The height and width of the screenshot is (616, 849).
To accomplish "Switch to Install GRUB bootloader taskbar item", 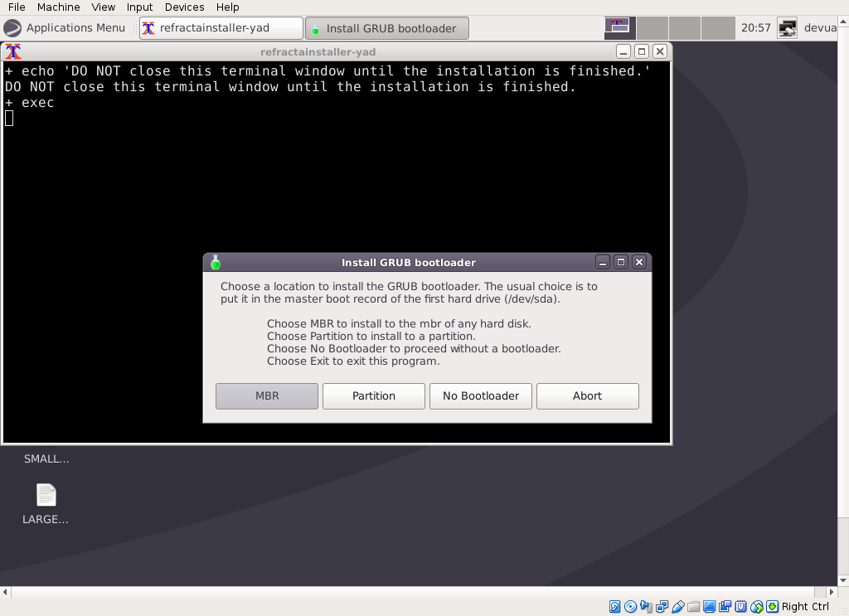I will tap(387, 28).
